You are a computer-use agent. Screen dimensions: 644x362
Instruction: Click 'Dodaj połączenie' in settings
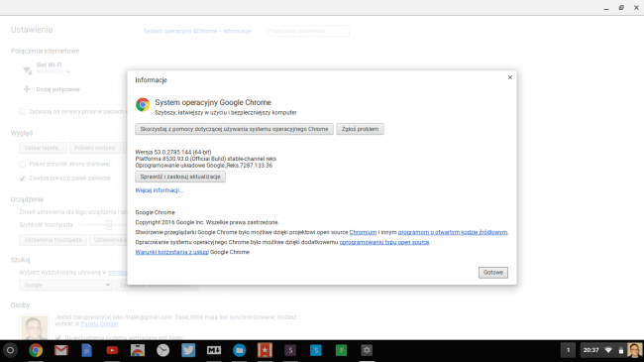(x=57, y=89)
